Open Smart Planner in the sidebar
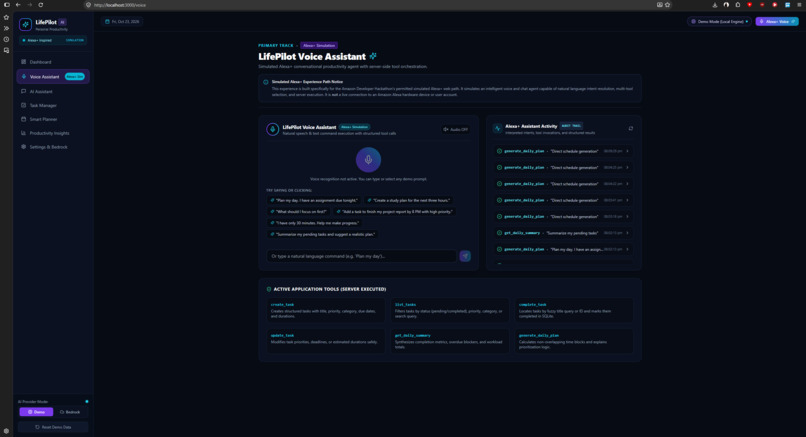 click(53, 119)
